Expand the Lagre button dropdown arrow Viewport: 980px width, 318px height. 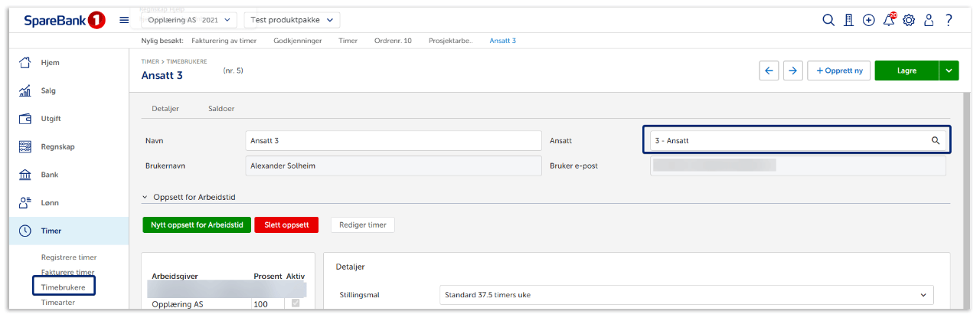[x=949, y=70]
